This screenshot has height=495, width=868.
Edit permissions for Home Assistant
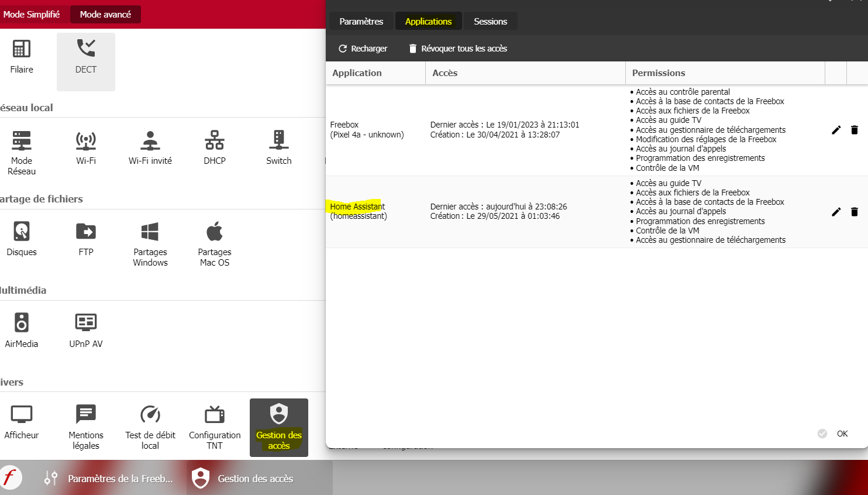[836, 212]
